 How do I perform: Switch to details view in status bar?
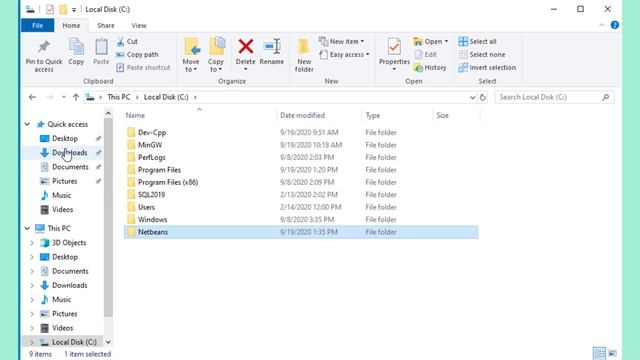pyautogui.click(x=600, y=353)
